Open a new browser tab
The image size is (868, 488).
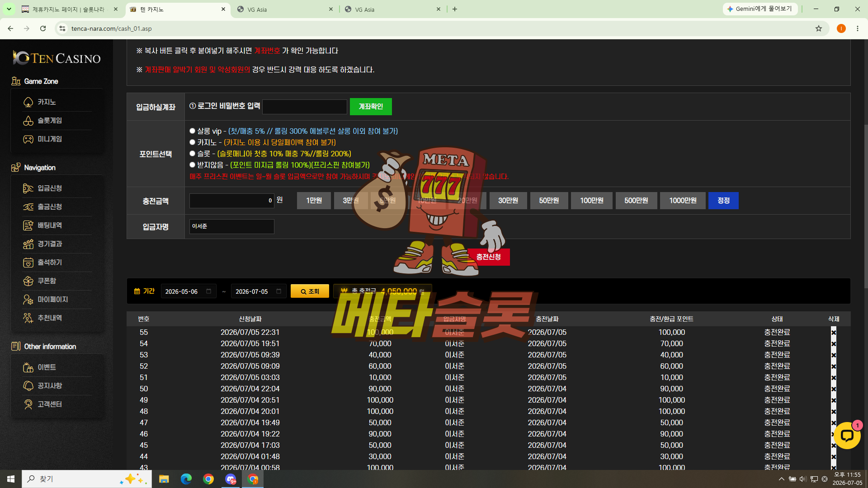(455, 9)
